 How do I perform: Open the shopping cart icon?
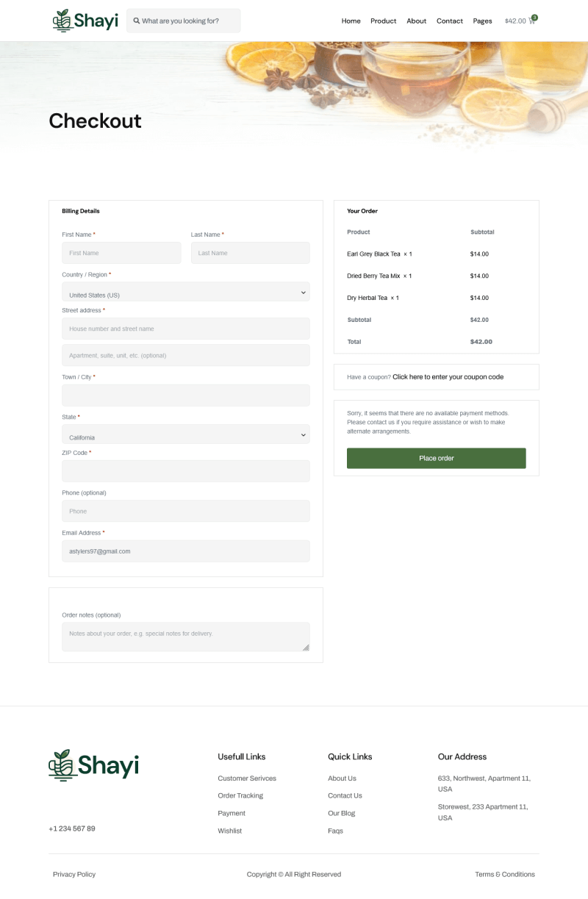[532, 21]
